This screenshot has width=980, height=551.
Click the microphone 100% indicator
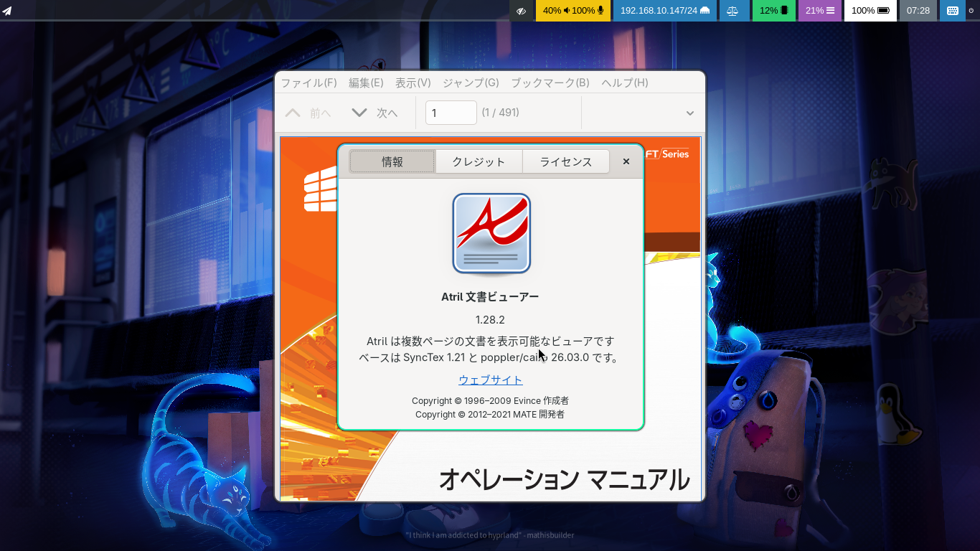click(588, 11)
